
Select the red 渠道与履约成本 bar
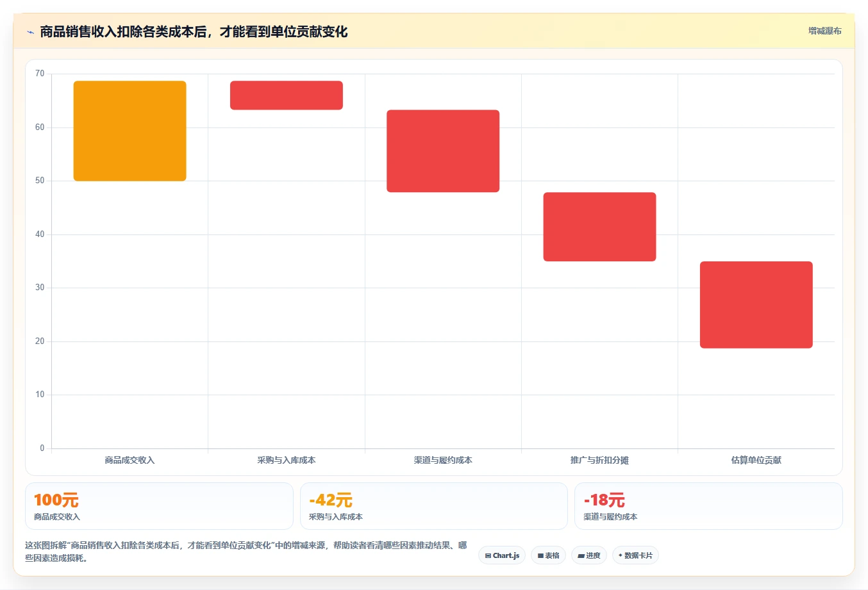click(443, 151)
